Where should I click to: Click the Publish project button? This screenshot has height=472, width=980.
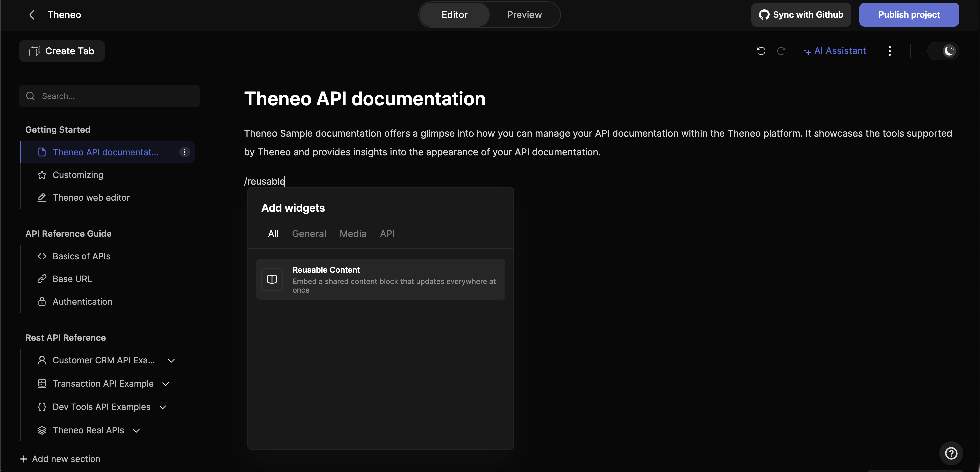pos(909,15)
